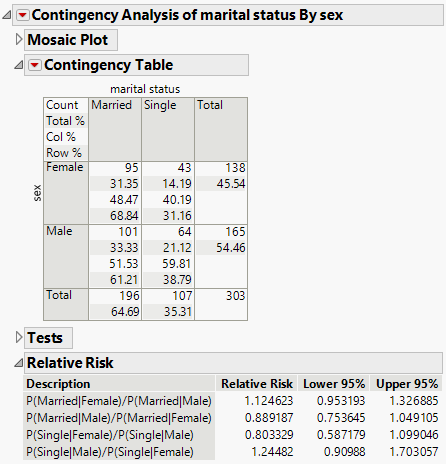
Task: Click grand total value 303
Action: [x=235, y=296]
